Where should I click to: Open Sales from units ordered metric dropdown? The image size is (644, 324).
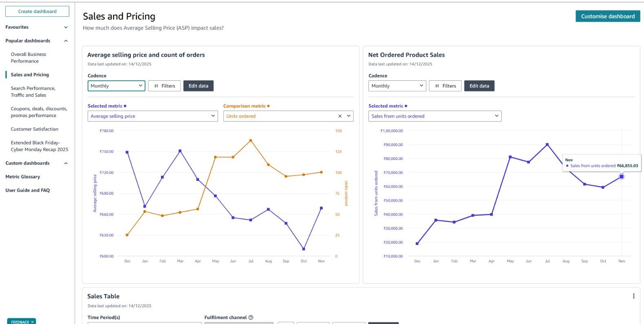pos(434,116)
